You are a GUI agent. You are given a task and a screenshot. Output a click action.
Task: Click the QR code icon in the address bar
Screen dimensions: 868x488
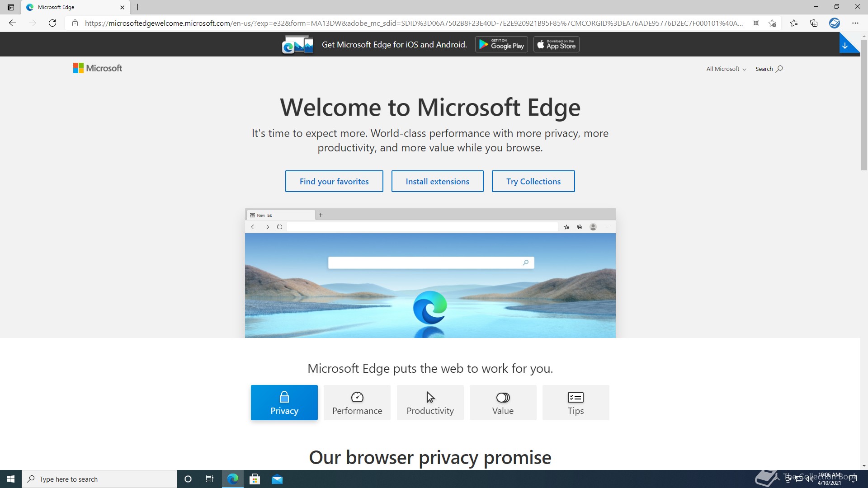756,23
